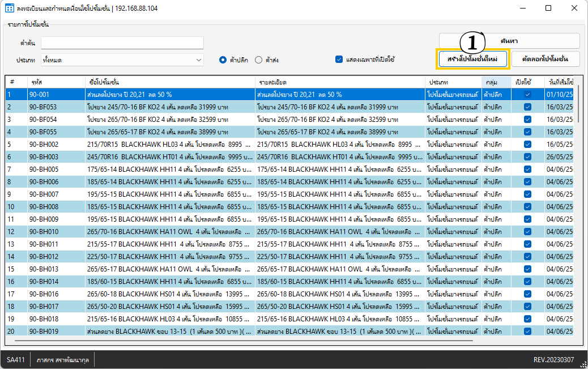Sort by the รหัส column header
The height and width of the screenshot is (369, 588).
point(56,82)
